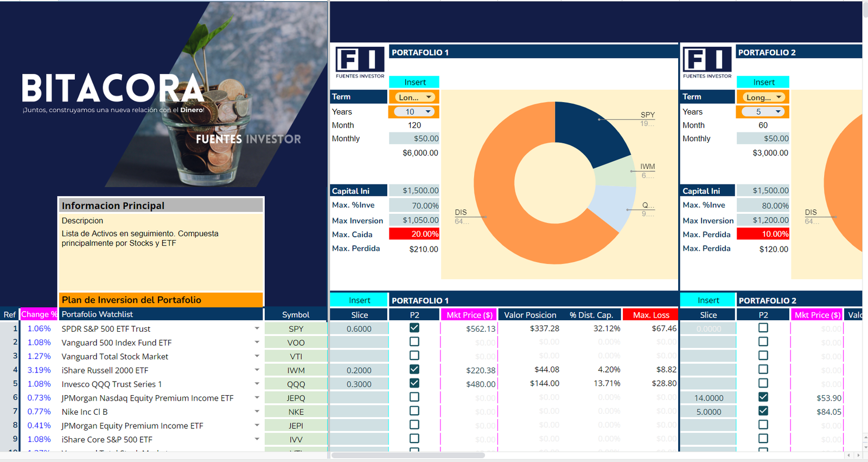Screen dimensions: 868x462
Task: Click the Fuentes Investor logo beside Portafolio 2
Action: click(707, 62)
